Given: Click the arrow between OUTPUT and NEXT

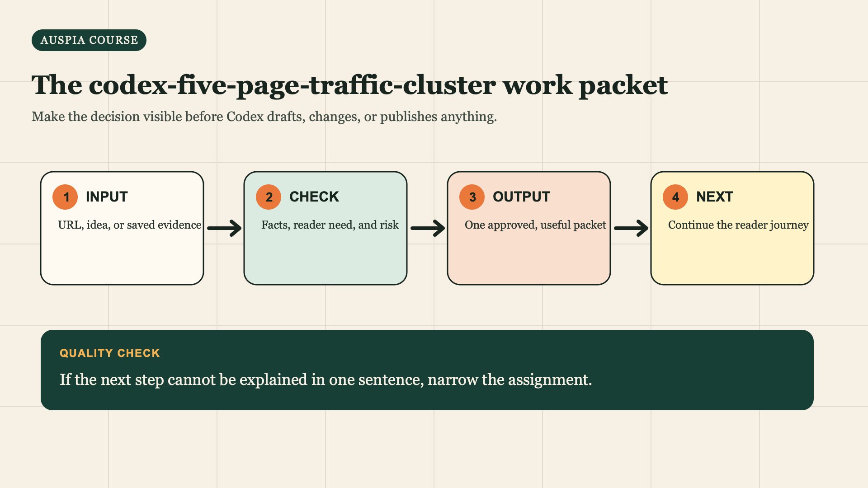Looking at the screenshot, I should click(631, 228).
